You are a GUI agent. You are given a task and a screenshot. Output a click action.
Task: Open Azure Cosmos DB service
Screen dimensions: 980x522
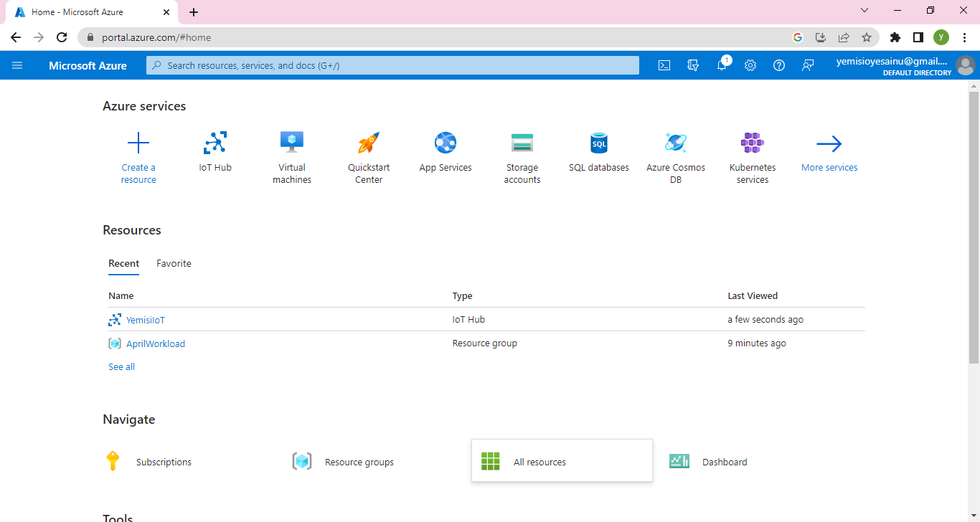click(676, 143)
